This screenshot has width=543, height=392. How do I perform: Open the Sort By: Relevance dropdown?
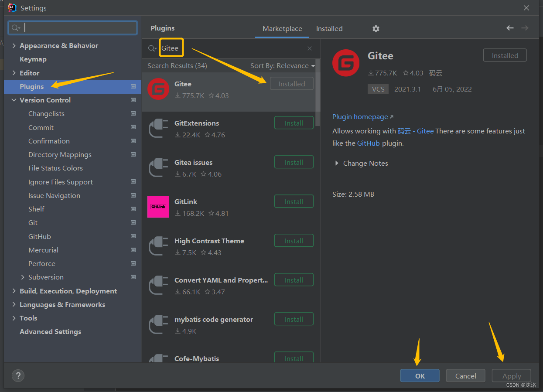283,65
